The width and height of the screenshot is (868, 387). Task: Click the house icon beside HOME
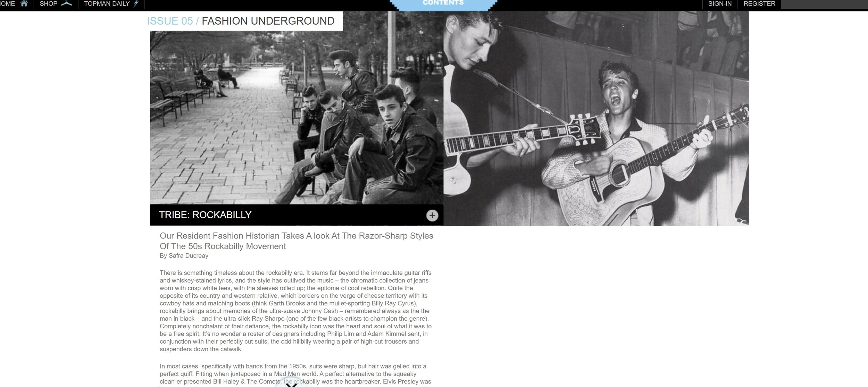point(24,4)
